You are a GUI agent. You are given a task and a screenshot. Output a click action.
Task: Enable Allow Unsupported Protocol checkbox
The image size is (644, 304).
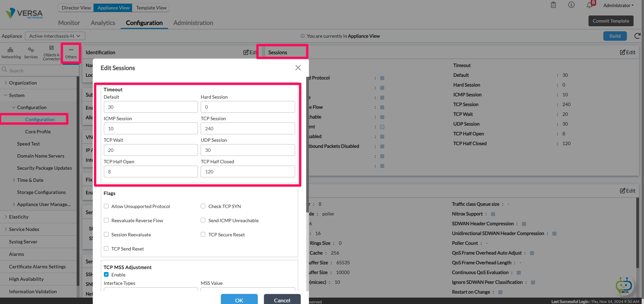106,206
